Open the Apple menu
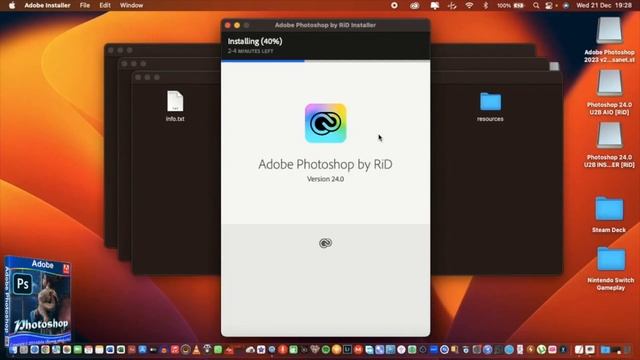The width and height of the screenshot is (640, 360). coord(12,5)
